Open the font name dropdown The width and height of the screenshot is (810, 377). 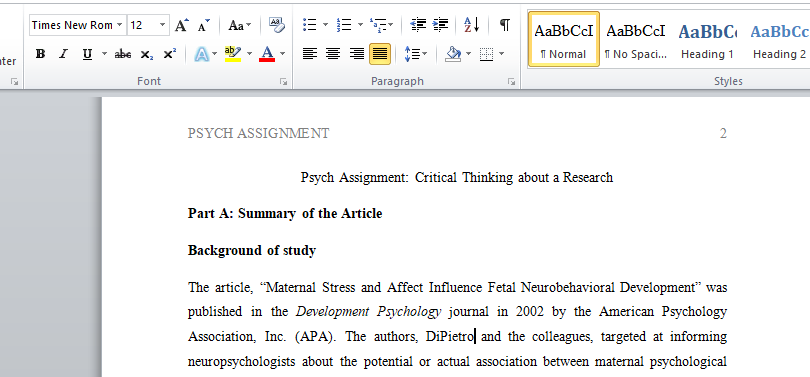tap(120, 25)
